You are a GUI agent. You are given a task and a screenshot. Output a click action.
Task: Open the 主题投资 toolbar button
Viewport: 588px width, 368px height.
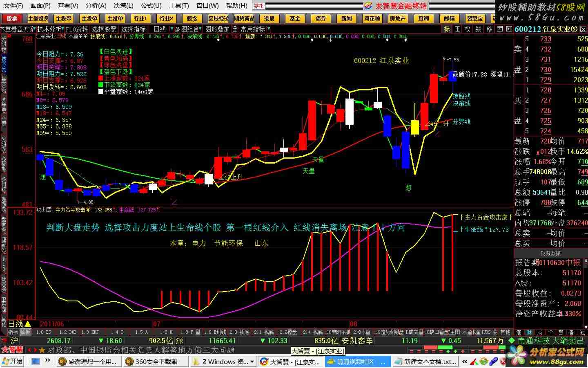point(38,18)
